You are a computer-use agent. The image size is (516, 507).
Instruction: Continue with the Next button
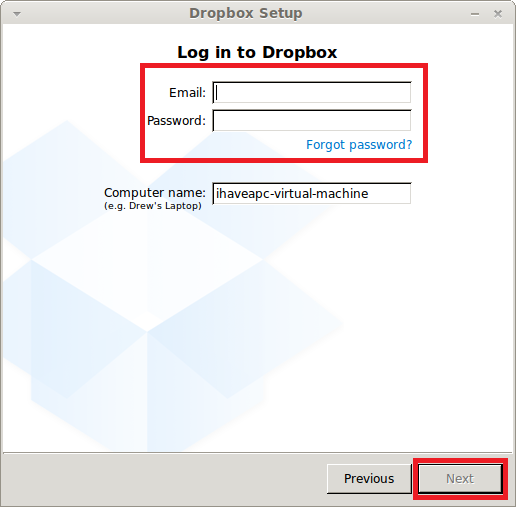[460, 479]
